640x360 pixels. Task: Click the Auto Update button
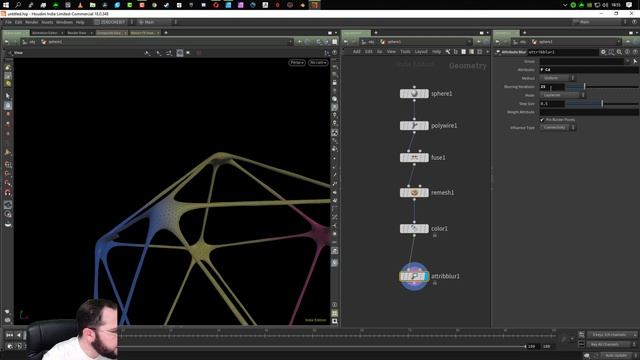tap(616, 356)
